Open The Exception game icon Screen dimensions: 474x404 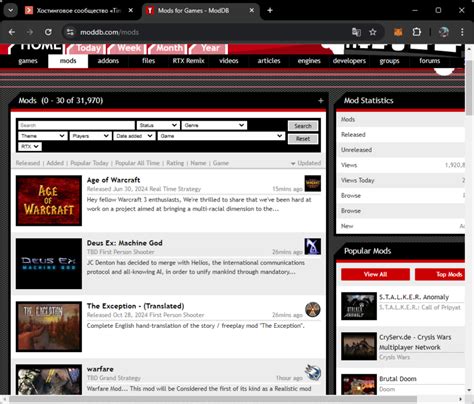[313, 309]
